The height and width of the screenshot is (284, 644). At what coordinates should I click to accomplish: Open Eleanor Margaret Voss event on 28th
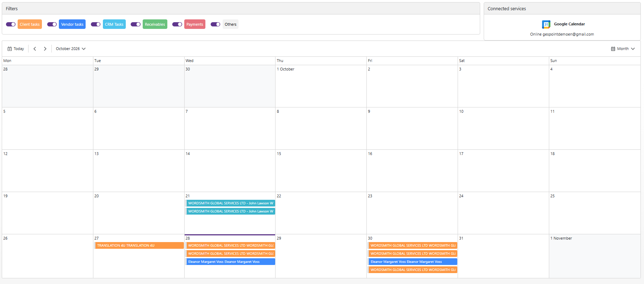point(230,261)
